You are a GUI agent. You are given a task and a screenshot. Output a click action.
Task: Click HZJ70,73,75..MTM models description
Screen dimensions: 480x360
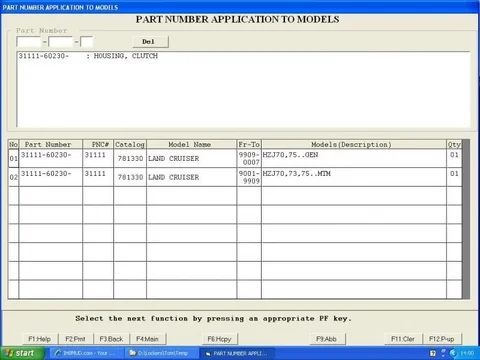[x=297, y=173]
